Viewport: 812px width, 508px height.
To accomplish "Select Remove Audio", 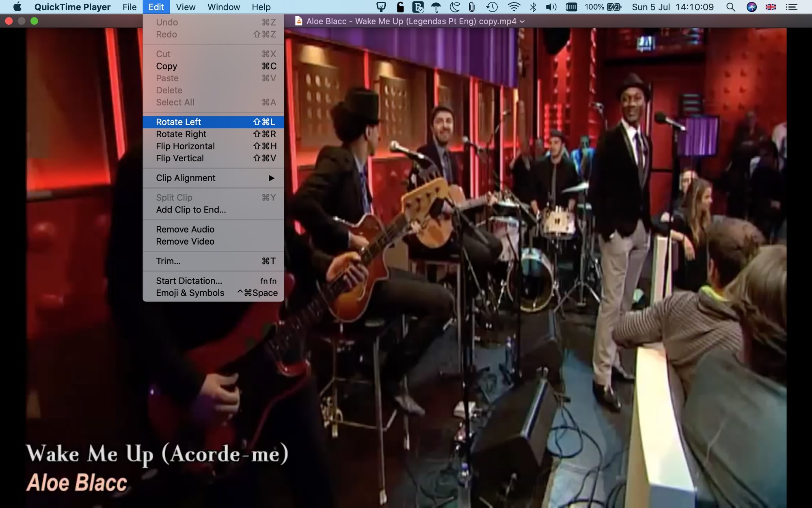I will pos(213,229).
